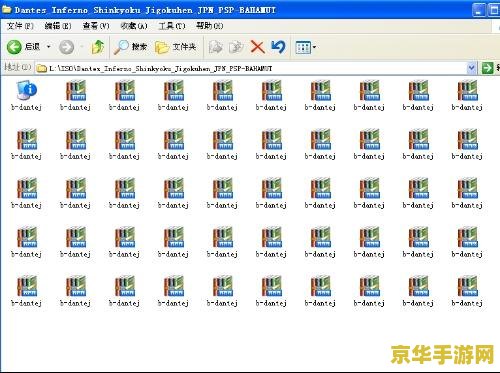The height and width of the screenshot is (373, 500).
Task: Go back using the green Back arrow
Action: point(14,47)
